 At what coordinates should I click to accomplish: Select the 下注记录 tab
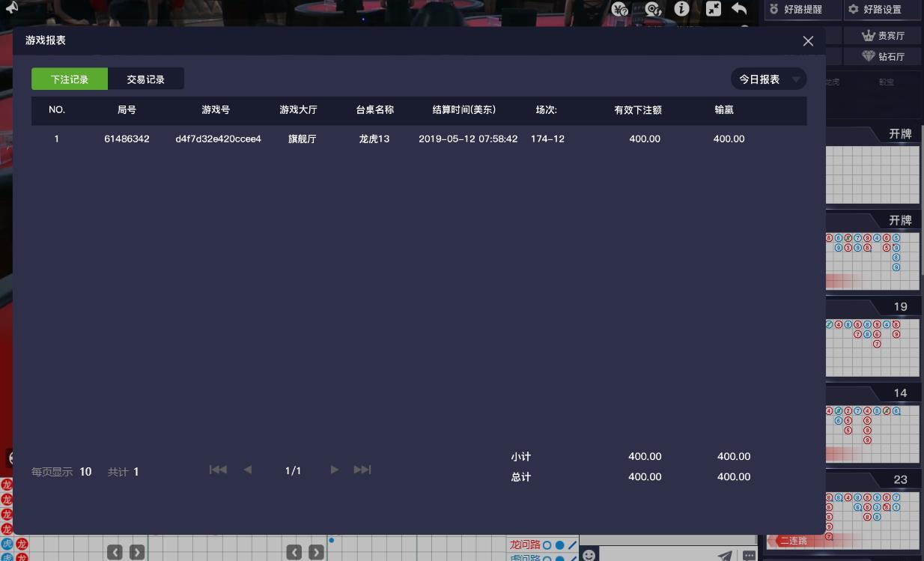pos(70,79)
